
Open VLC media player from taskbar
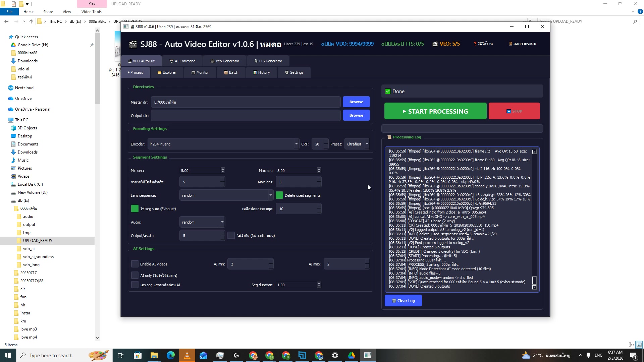(x=187, y=355)
